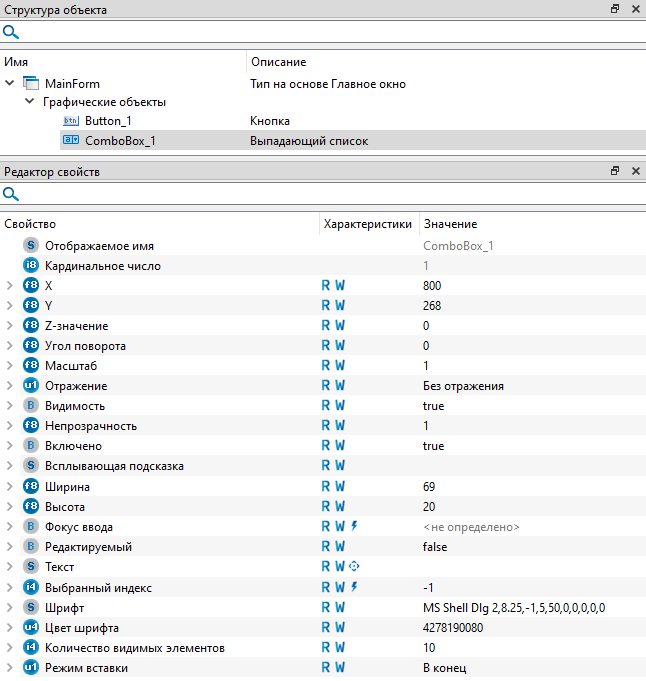646x681 pixels.
Task: Undock the Структура объекта panel
Action: pos(615,9)
